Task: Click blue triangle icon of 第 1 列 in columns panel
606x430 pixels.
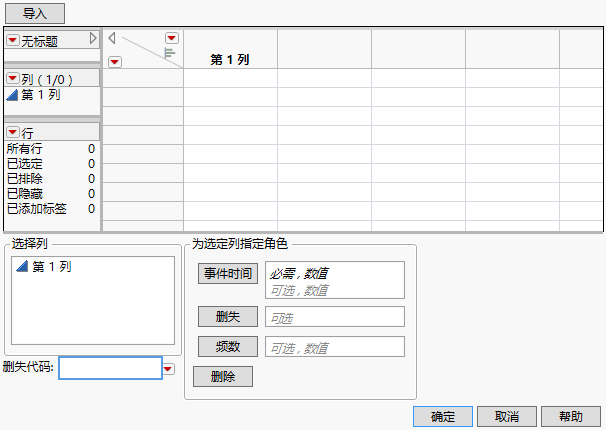Action: [12, 95]
